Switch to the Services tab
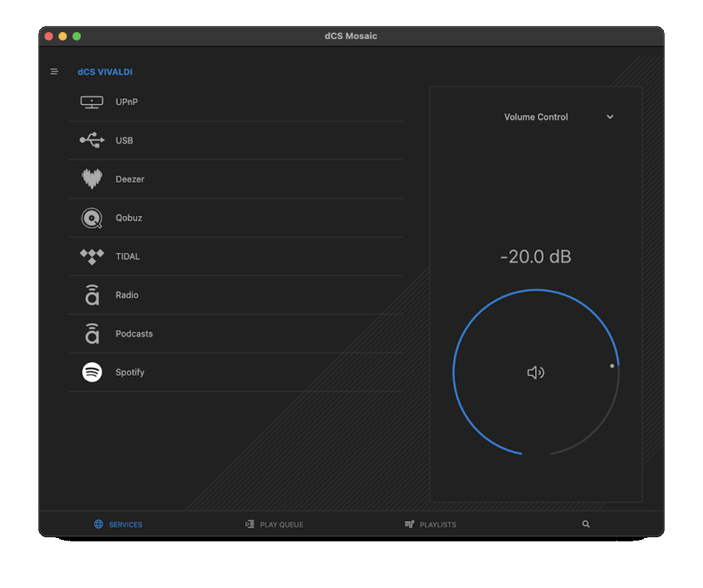The width and height of the screenshot is (703, 588). click(118, 524)
